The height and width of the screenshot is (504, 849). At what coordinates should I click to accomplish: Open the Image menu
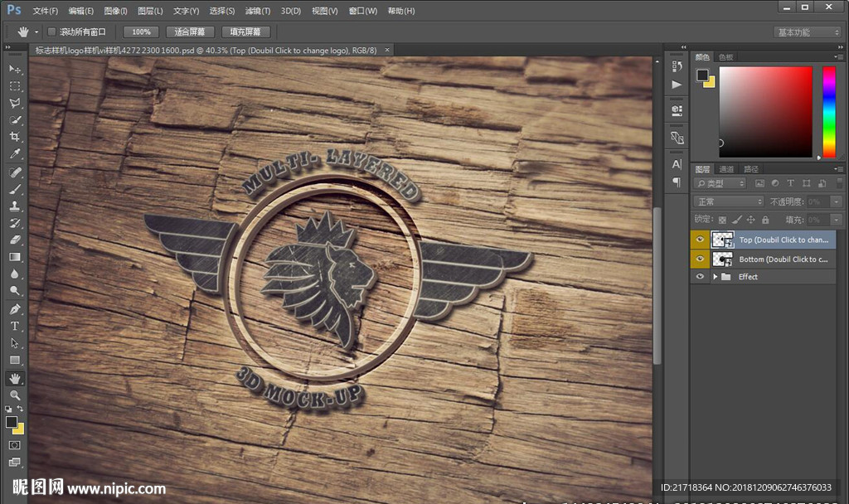tap(115, 11)
